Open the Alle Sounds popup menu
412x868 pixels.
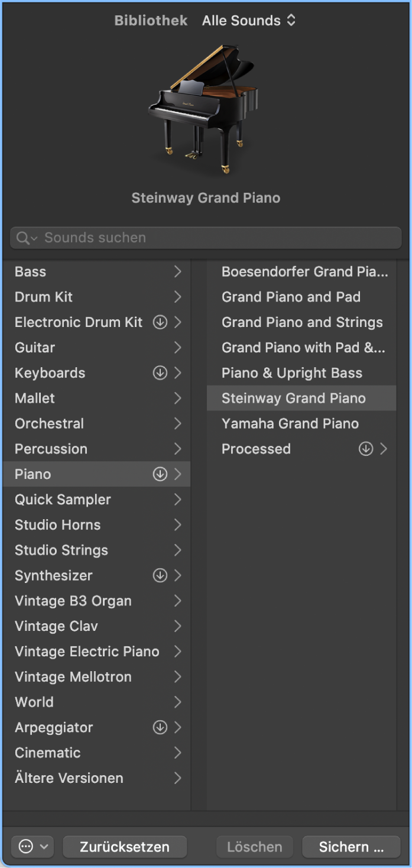(249, 20)
